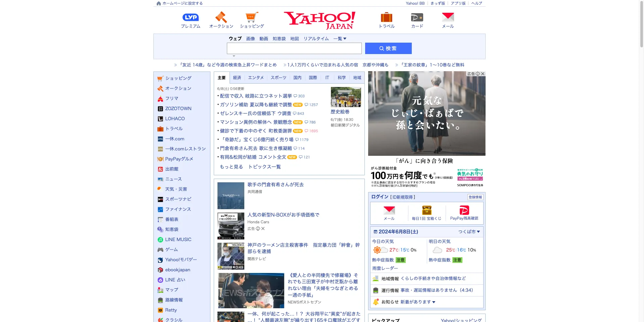The height and width of the screenshot is (322, 644).
Task: Open headline 配信で収入 岐路に立つネット選挙
Action: [256, 96]
